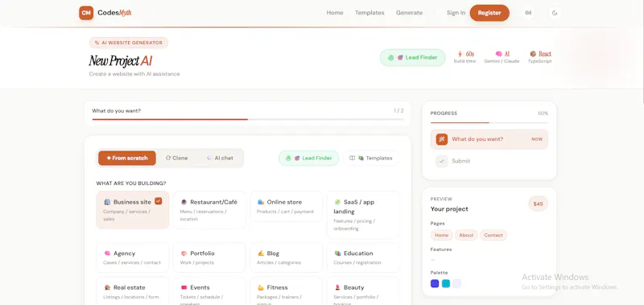
Task: Pick the light lavender palette swatch
Action: tap(456, 283)
